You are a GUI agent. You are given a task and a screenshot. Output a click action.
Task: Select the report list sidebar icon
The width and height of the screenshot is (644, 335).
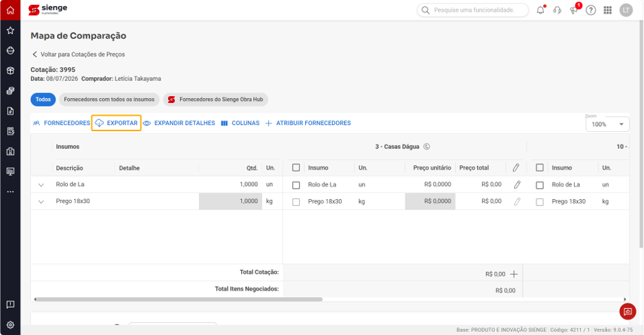tap(10, 131)
